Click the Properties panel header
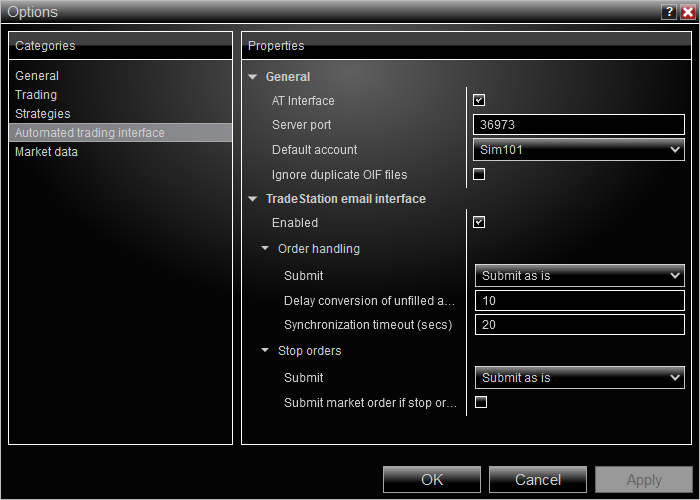Viewport: 700px width, 500px height. coord(467,46)
